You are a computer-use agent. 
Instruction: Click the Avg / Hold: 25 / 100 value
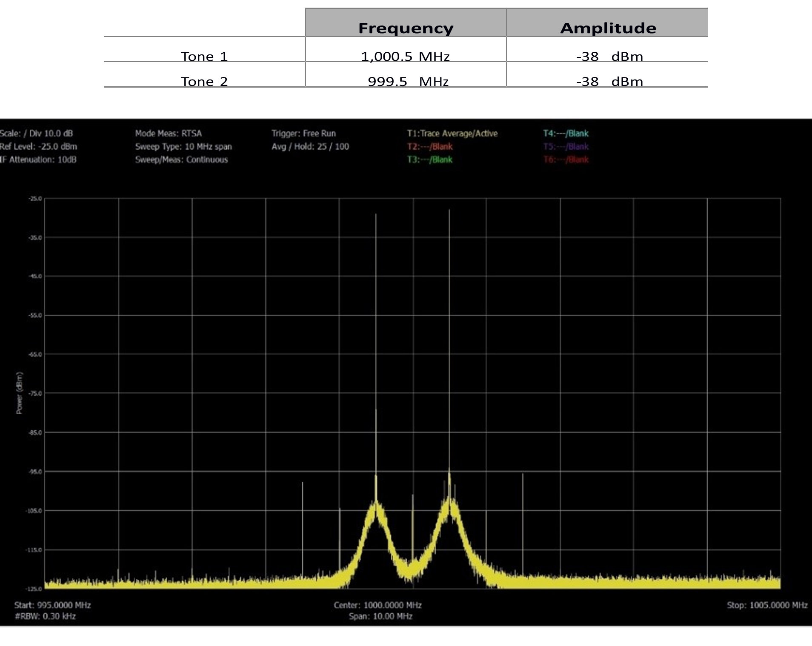click(x=310, y=146)
